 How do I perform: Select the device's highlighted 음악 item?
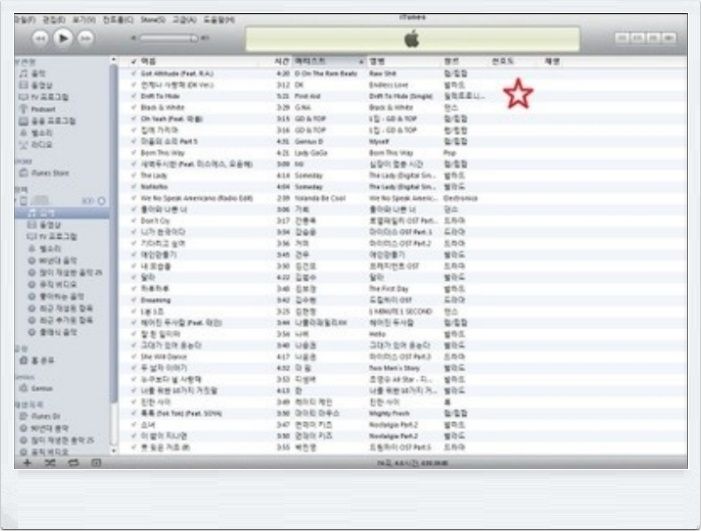(x=62, y=213)
